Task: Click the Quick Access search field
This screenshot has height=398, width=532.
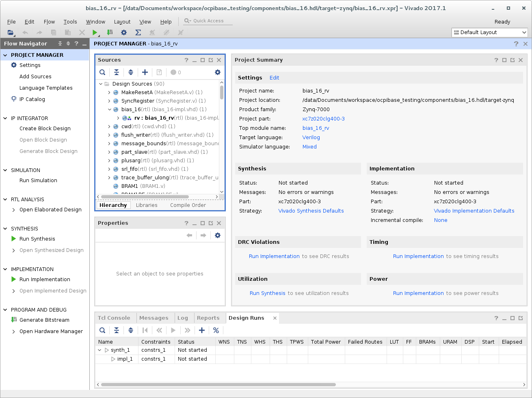Action: (208, 21)
